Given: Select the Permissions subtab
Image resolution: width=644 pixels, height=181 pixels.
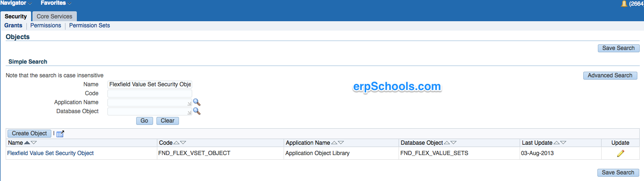Looking at the screenshot, I should [46, 25].
